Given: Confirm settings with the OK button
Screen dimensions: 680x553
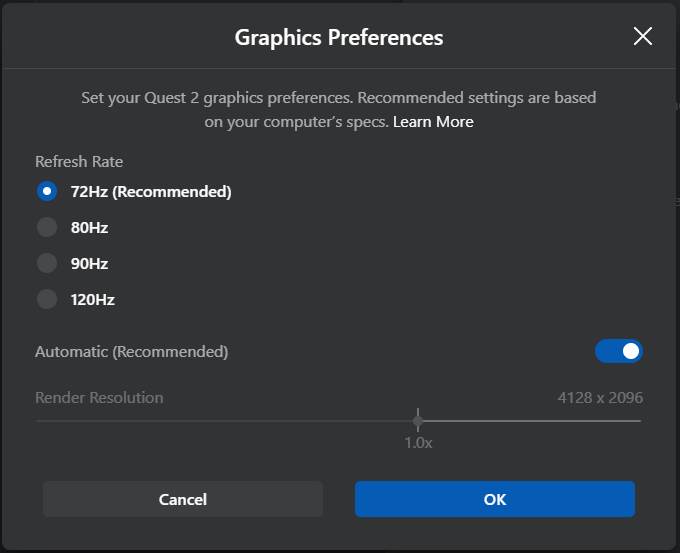Looking at the screenshot, I should (495, 499).
